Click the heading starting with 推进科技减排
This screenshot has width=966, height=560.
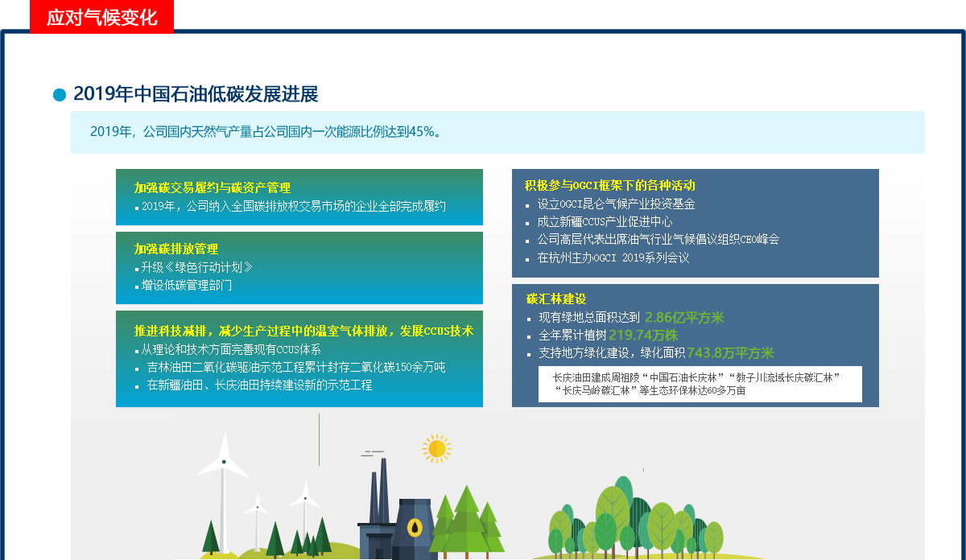pyautogui.click(x=303, y=331)
